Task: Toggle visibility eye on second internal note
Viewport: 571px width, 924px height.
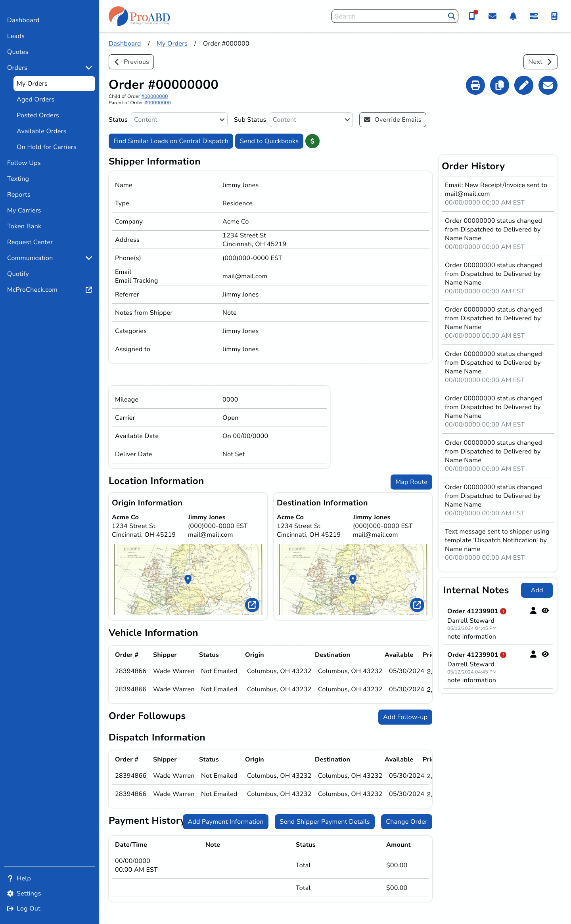Action: tap(545, 654)
